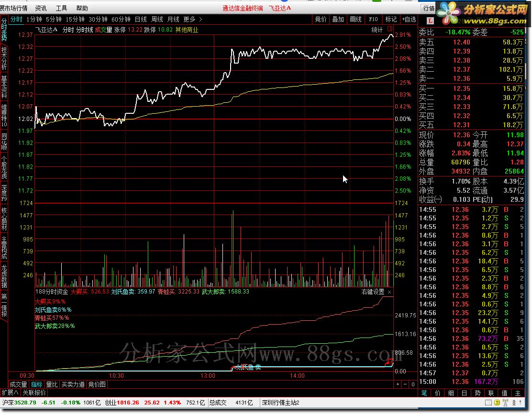Switch to 60分钟 period
The width and height of the screenshot is (532, 414).
[121, 19]
